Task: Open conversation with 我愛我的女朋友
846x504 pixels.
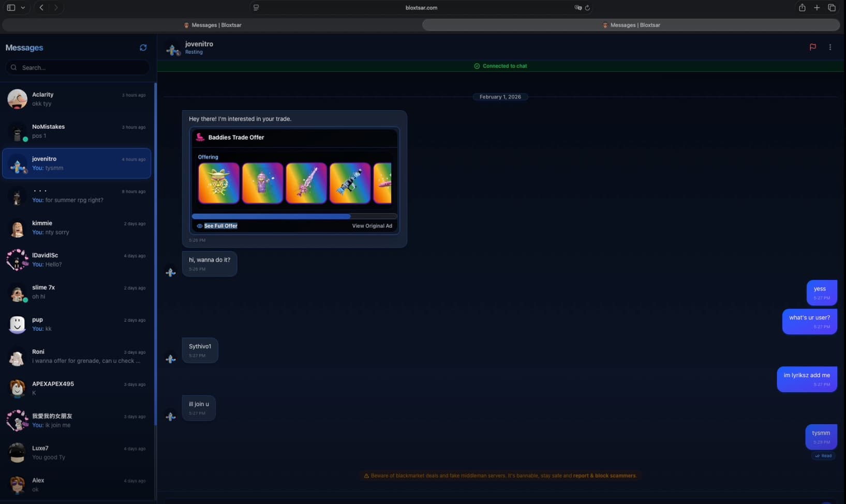Action: [x=77, y=420]
